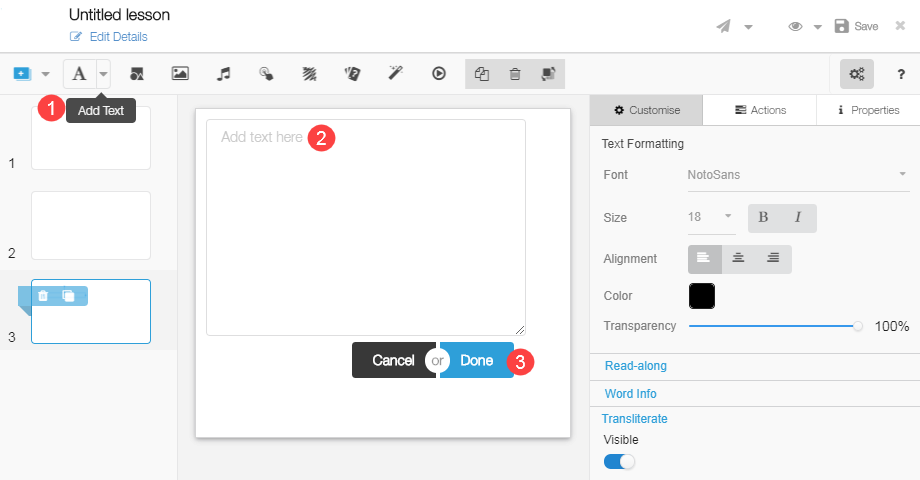Toggle the Transliterate Visible switch
Viewport: 920px width, 480px height.
pyautogui.click(x=619, y=461)
